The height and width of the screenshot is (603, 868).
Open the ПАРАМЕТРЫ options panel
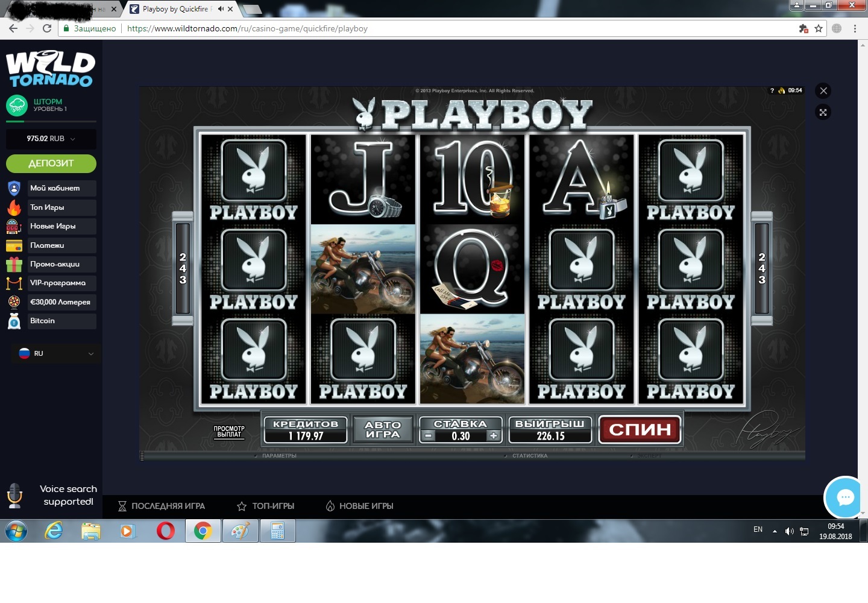[x=279, y=456]
